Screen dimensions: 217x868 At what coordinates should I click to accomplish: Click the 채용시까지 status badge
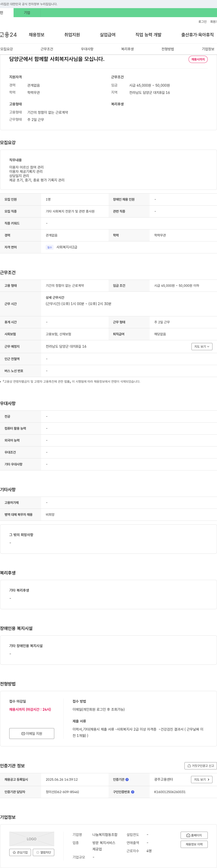point(198,59)
